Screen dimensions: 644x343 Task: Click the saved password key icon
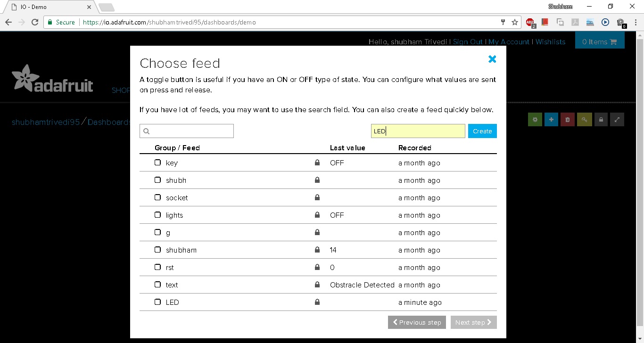[x=503, y=22]
